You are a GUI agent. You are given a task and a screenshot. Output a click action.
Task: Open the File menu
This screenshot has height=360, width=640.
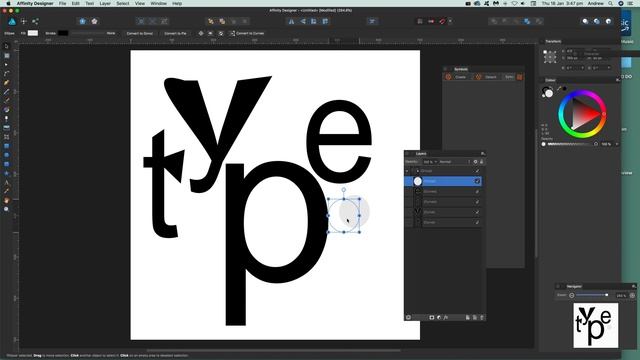[62, 3]
